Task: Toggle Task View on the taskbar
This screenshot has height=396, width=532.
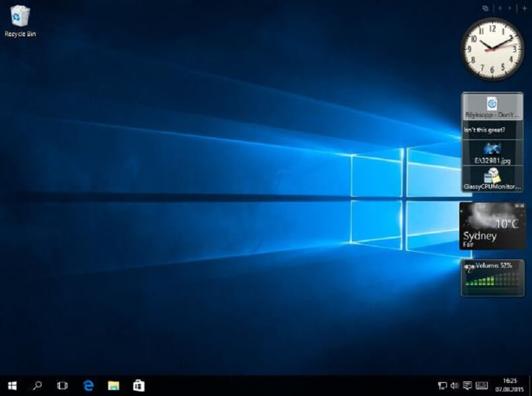Action: click(x=61, y=385)
